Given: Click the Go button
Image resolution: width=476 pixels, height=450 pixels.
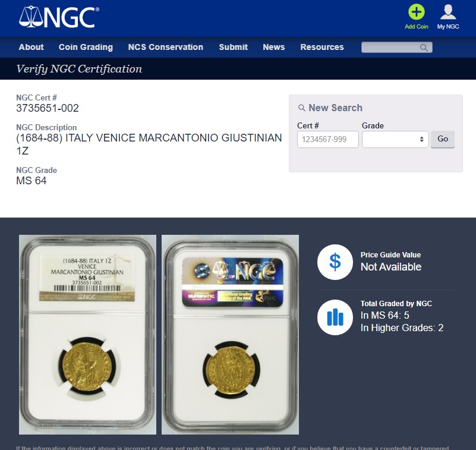Looking at the screenshot, I should click(x=443, y=139).
